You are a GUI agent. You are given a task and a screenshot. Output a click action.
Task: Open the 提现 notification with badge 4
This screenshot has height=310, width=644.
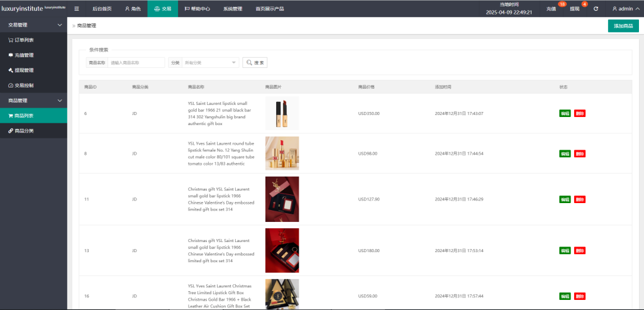pyautogui.click(x=575, y=9)
